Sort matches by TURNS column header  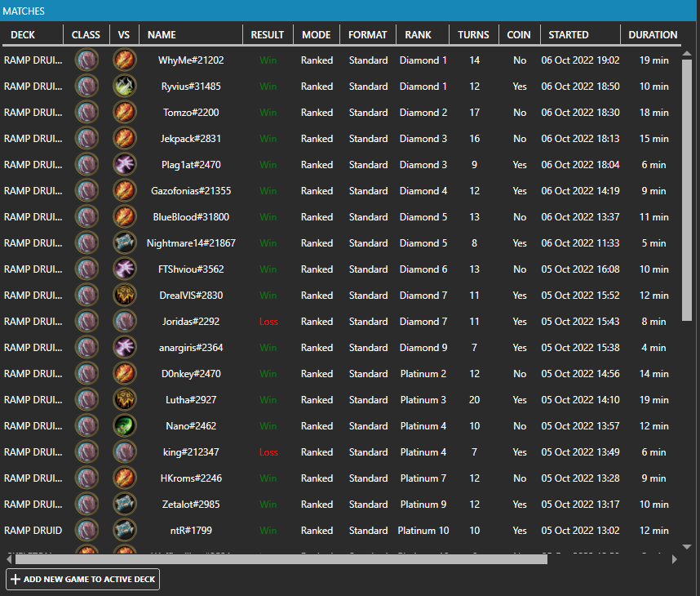pyautogui.click(x=473, y=35)
